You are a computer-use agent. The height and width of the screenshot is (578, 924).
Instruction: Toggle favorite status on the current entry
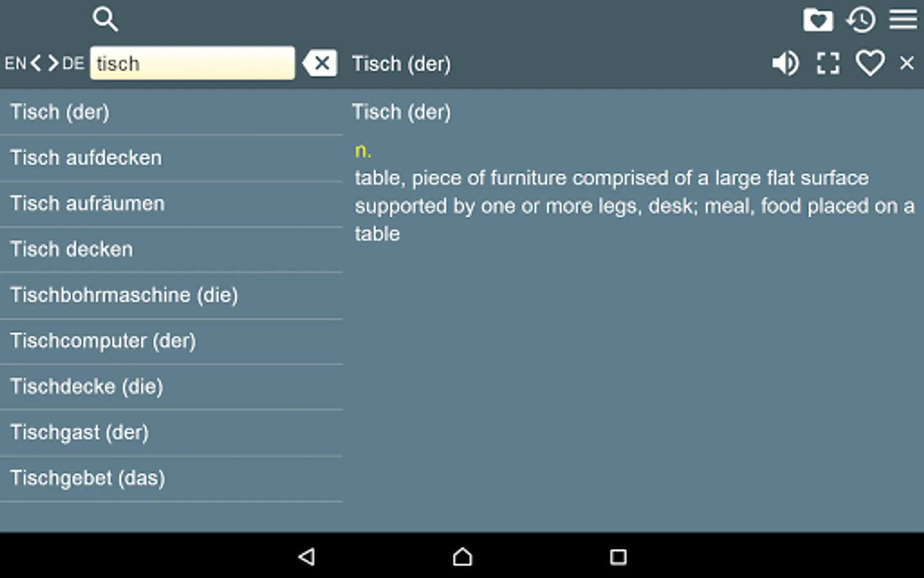[x=869, y=63]
